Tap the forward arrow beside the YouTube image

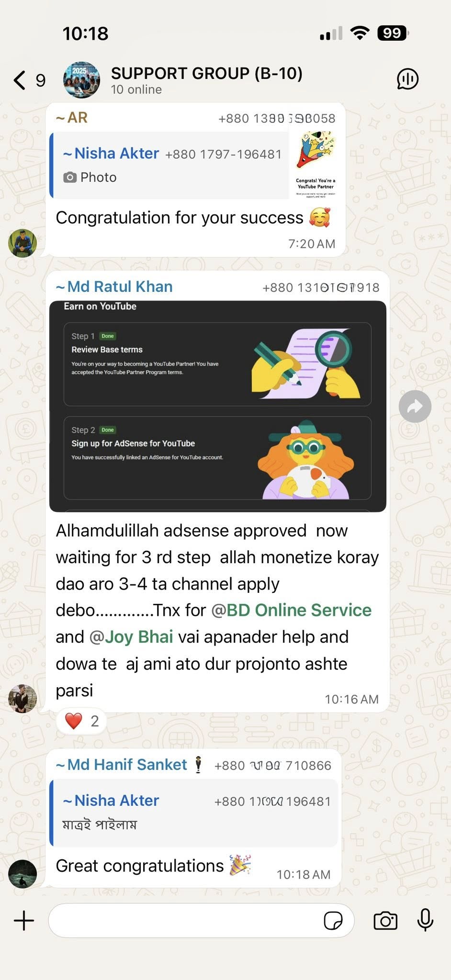pos(415,406)
